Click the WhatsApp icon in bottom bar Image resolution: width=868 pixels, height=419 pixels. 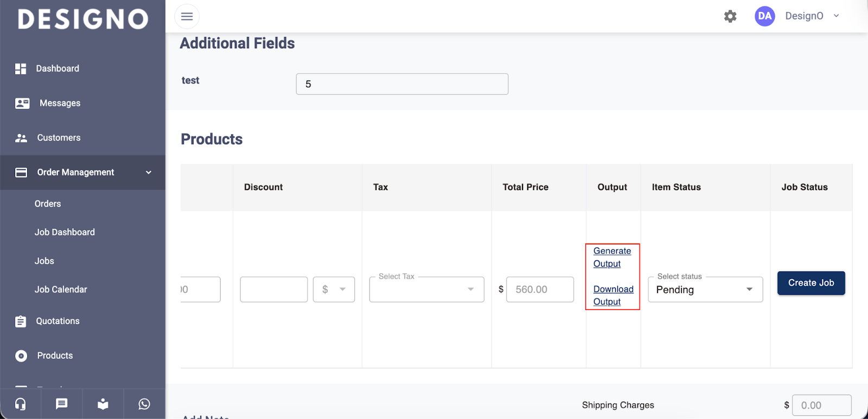tap(144, 404)
